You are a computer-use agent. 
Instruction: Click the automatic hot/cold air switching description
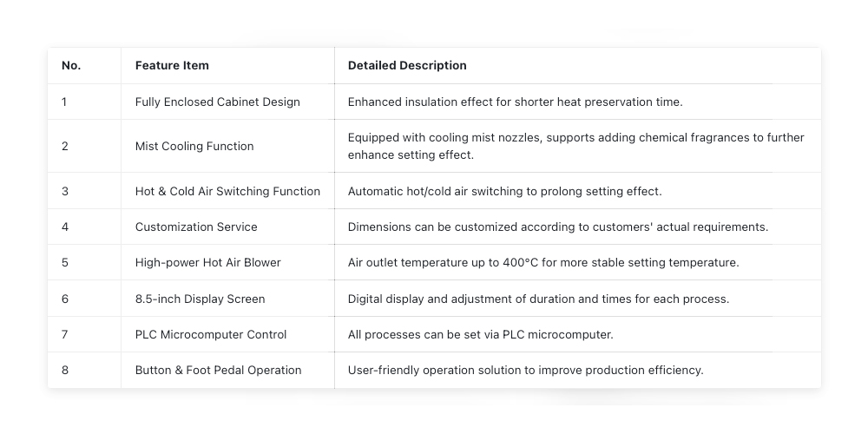504,191
